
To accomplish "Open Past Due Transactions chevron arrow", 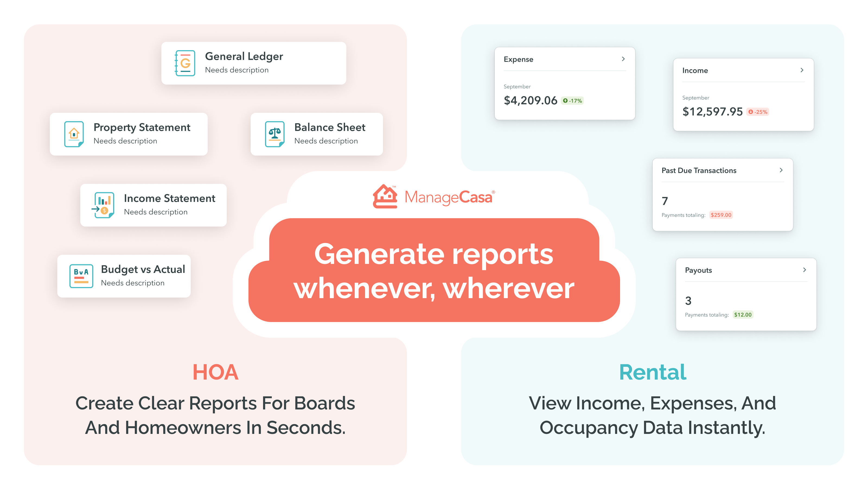I will pyautogui.click(x=781, y=170).
